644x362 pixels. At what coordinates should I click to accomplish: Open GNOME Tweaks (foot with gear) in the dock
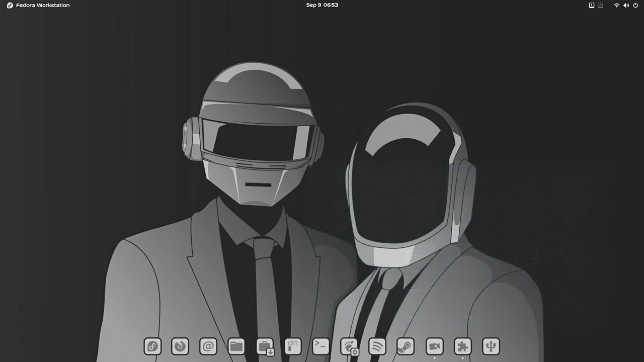[x=349, y=346]
